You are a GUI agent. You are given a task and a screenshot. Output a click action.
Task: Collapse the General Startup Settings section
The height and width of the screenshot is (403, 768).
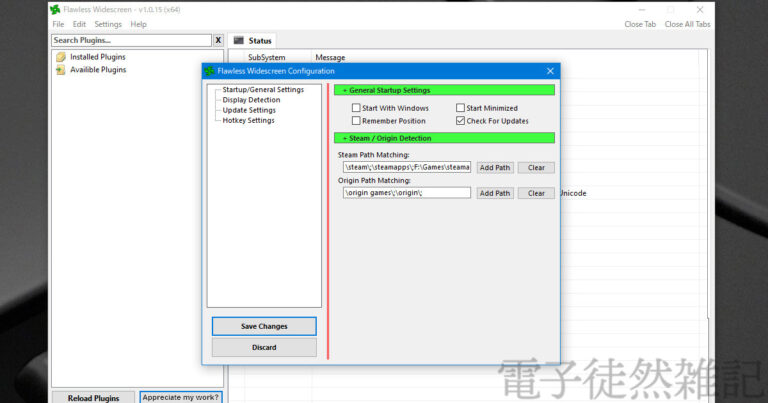[x=444, y=90]
